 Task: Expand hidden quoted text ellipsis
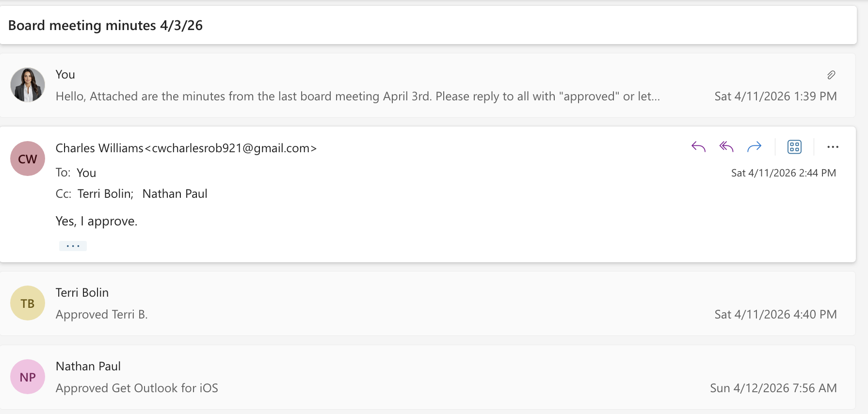[x=73, y=246]
